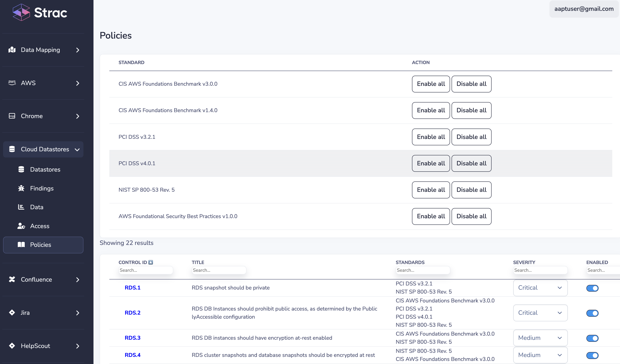The height and width of the screenshot is (364, 620).
Task: Click the AWS logo icon in sidebar
Action: 12,83
